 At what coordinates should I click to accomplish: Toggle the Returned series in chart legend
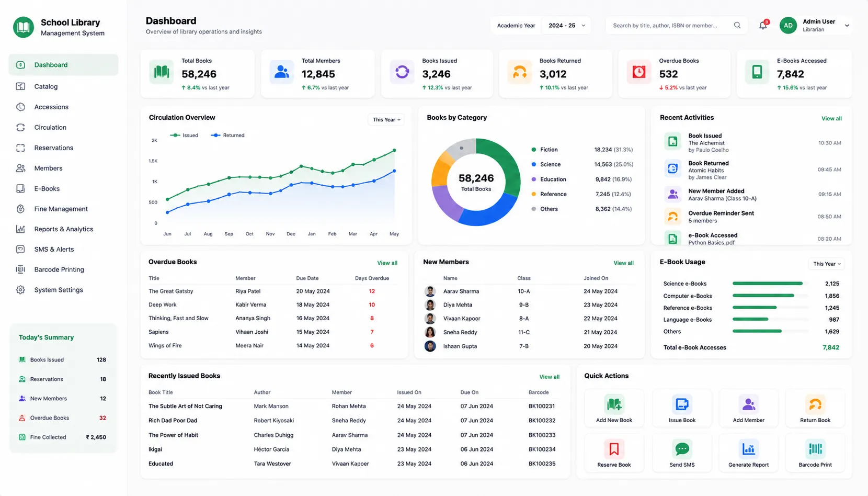click(x=227, y=136)
